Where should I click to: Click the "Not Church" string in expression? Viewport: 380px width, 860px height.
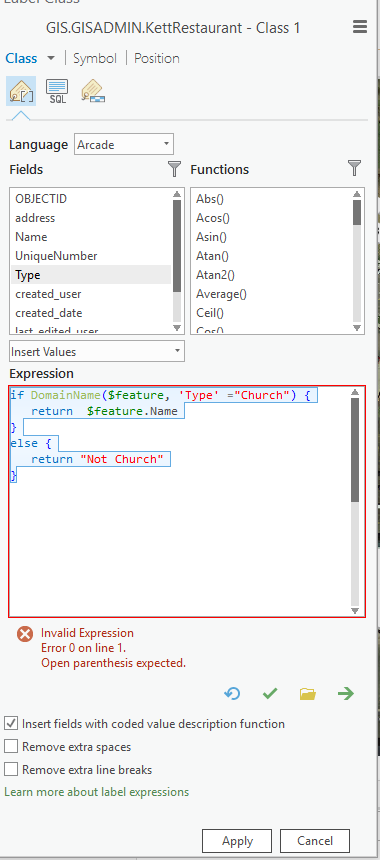coord(122,459)
